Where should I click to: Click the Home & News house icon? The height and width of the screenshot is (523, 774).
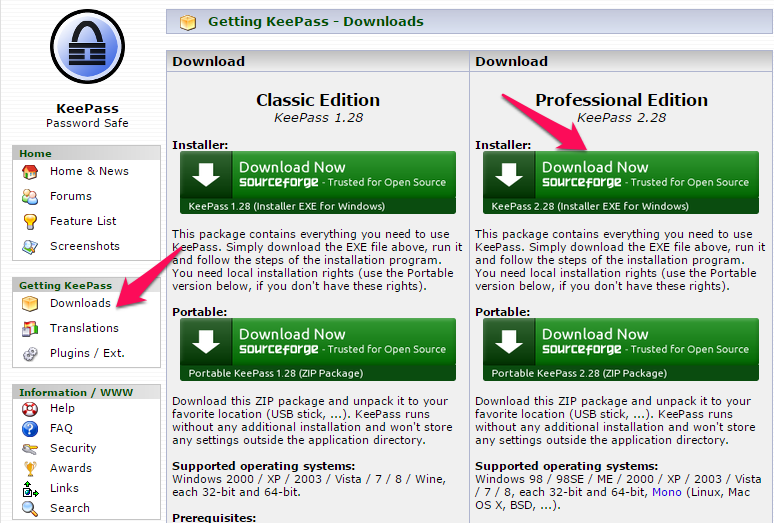point(30,172)
